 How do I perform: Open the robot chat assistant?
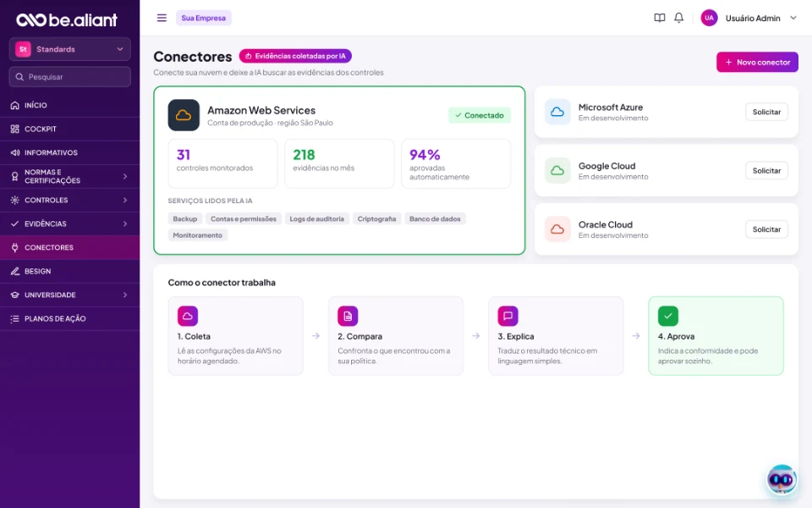pyautogui.click(x=782, y=479)
